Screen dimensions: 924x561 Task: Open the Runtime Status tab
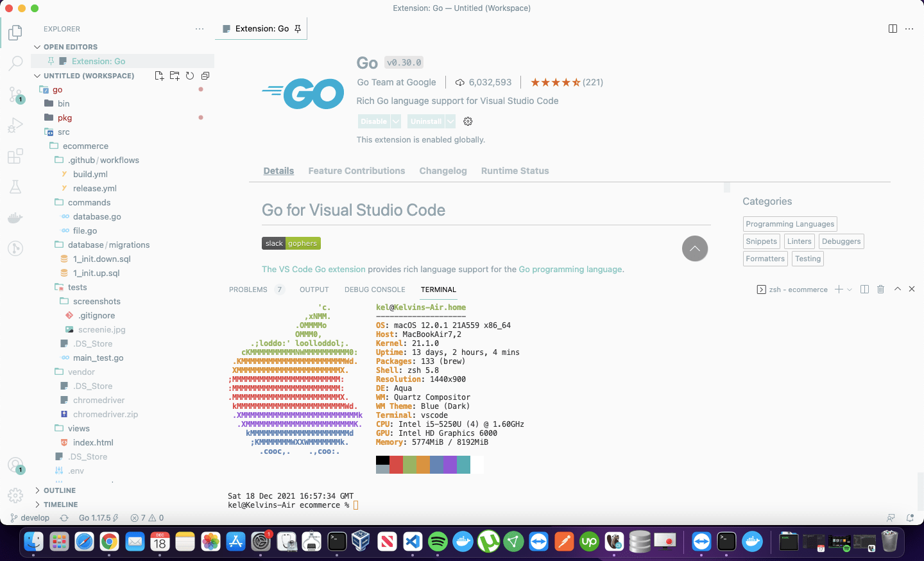click(515, 171)
